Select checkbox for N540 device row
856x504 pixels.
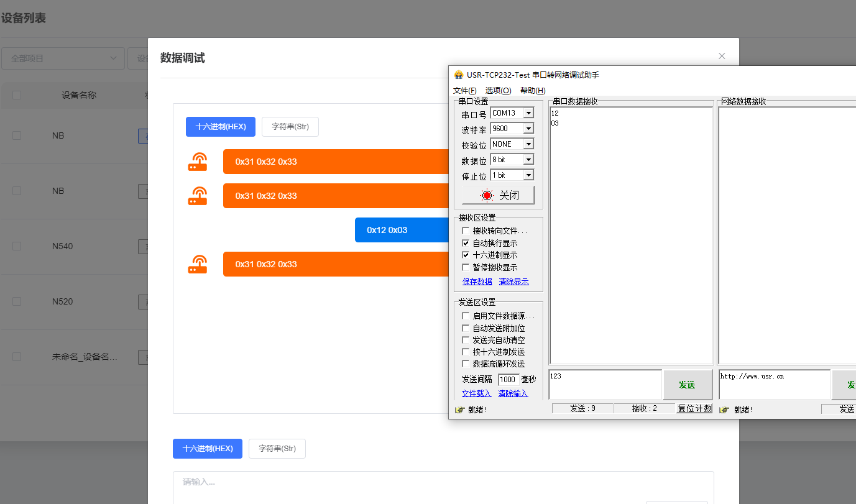pyautogui.click(x=17, y=246)
